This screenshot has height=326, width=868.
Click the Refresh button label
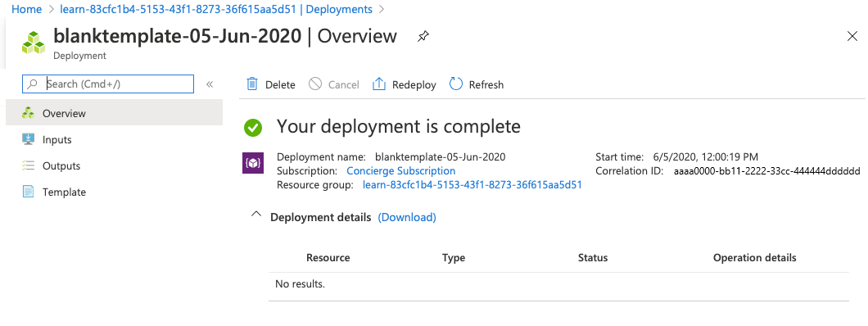click(486, 84)
